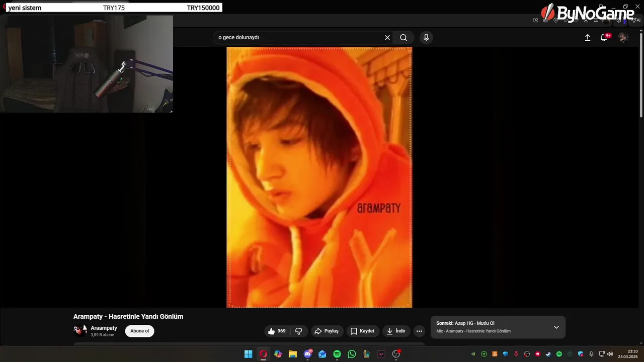The width and height of the screenshot is (644, 362).
Task: Like the video with thumbs up (969)
Action: (x=277, y=331)
